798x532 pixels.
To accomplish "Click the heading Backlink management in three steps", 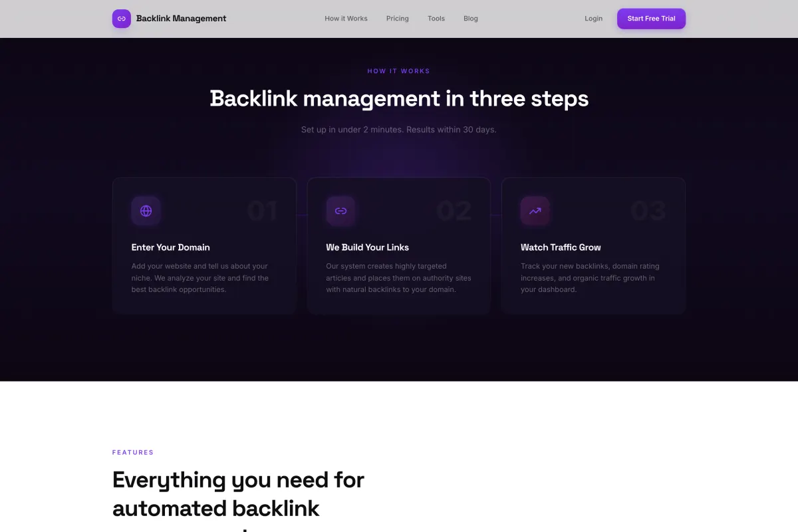I will [399, 98].
